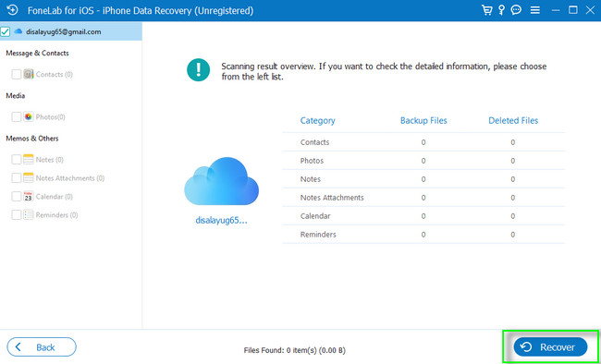Click the FoneLab app logo icon
This screenshot has width=601, height=364.
pos(13,10)
